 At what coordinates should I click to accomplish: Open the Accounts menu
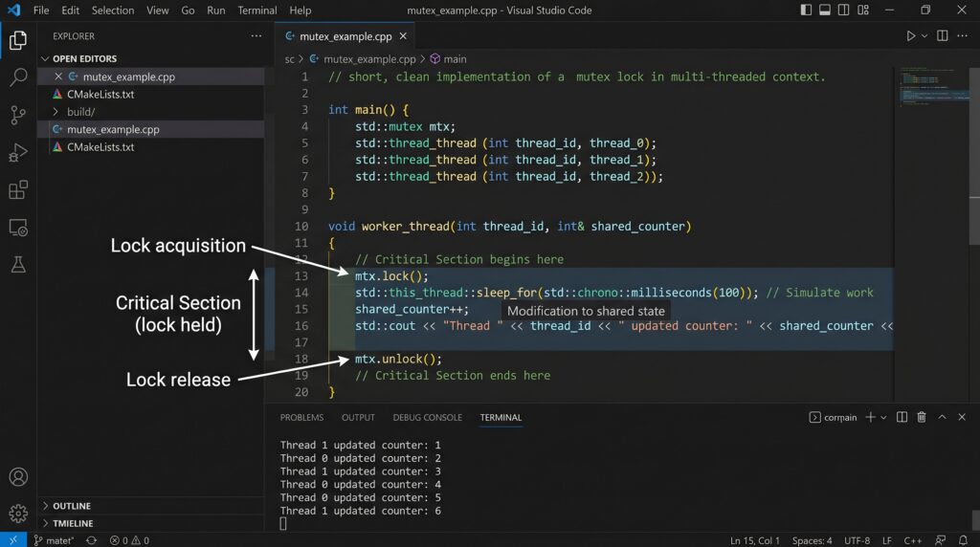[x=18, y=477]
